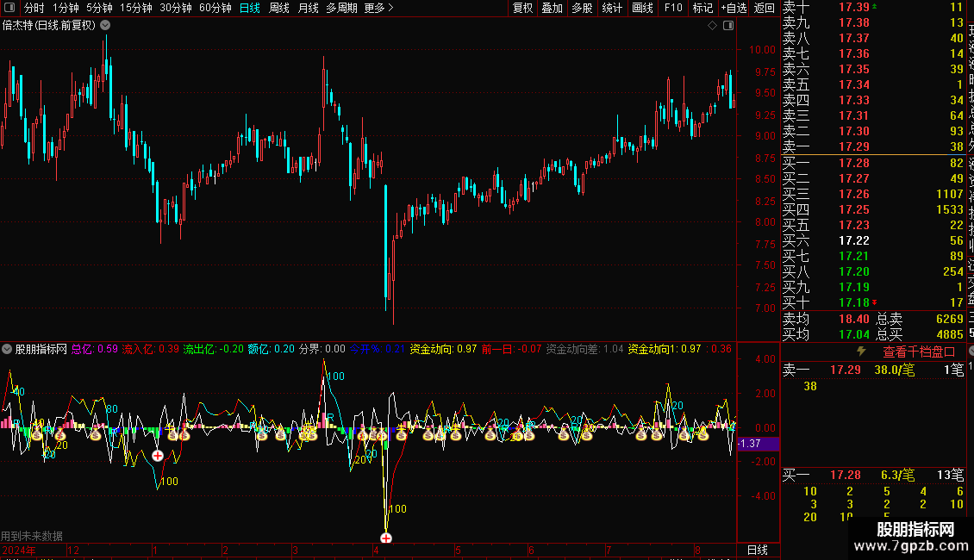This screenshot has height=560, width=974.
Task: Open 多周期 multi-period view
Action: point(341,8)
